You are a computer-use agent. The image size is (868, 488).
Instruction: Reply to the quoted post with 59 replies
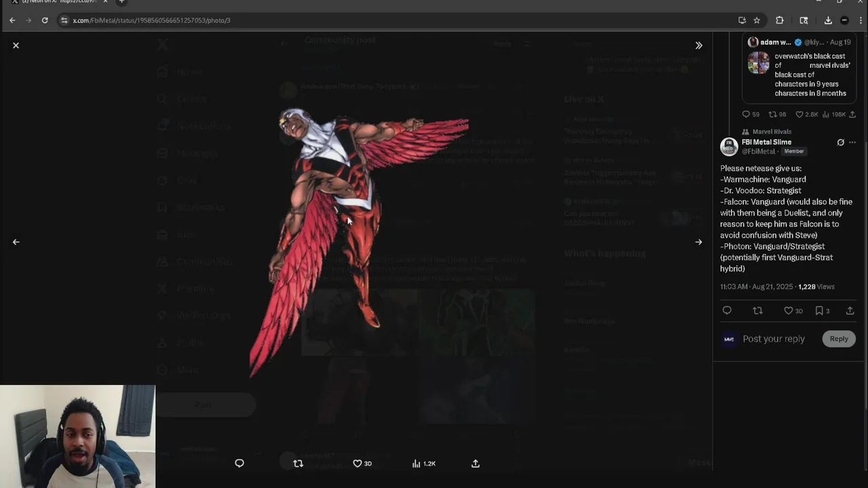(x=751, y=115)
